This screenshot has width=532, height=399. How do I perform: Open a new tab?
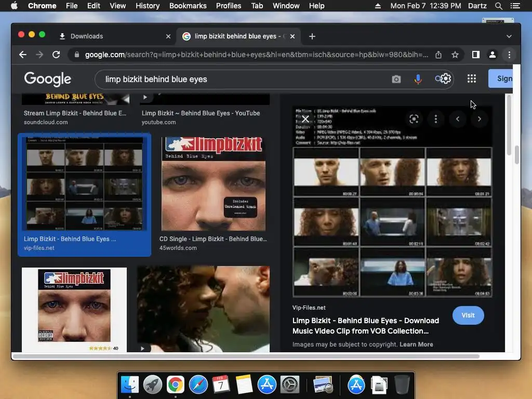coord(312,36)
